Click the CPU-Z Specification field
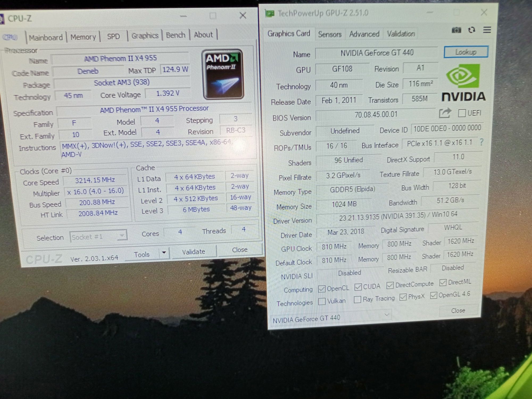532x399 pixels. pyautogui.click(x=154, y=109)
